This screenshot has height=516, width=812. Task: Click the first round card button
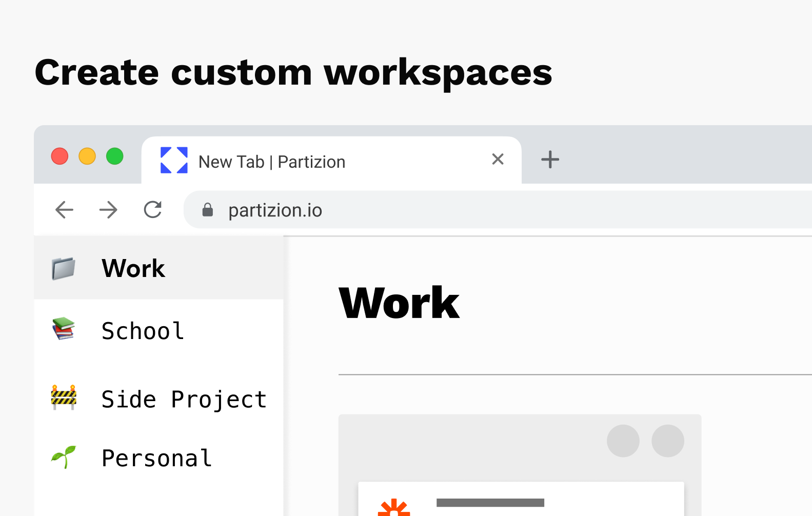pyautogui.click(x=623, y=441)
